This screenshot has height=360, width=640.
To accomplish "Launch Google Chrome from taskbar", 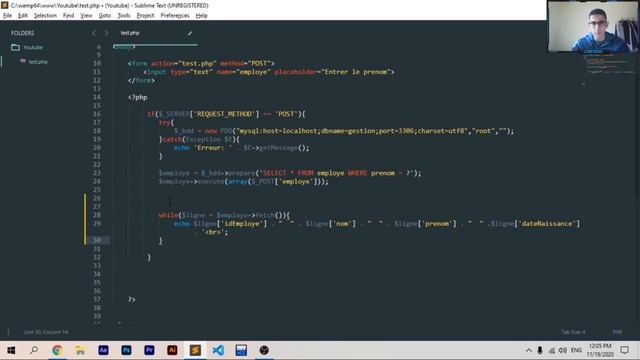I will point(57,350).
